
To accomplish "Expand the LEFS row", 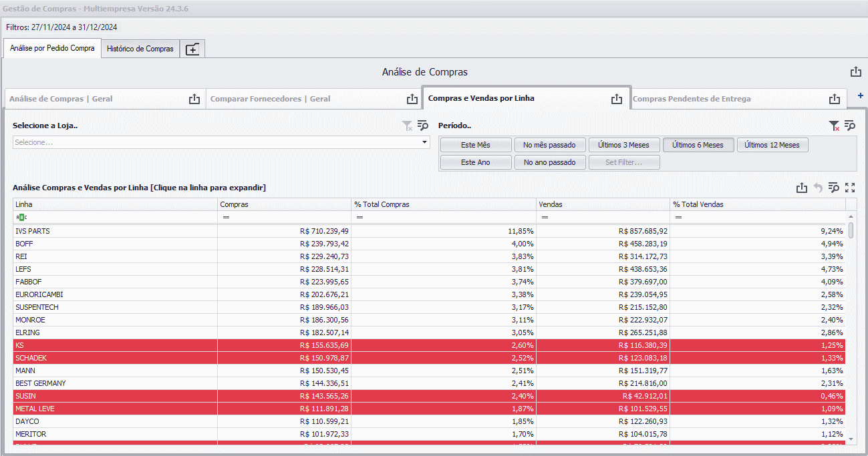I will coord(429,269).
